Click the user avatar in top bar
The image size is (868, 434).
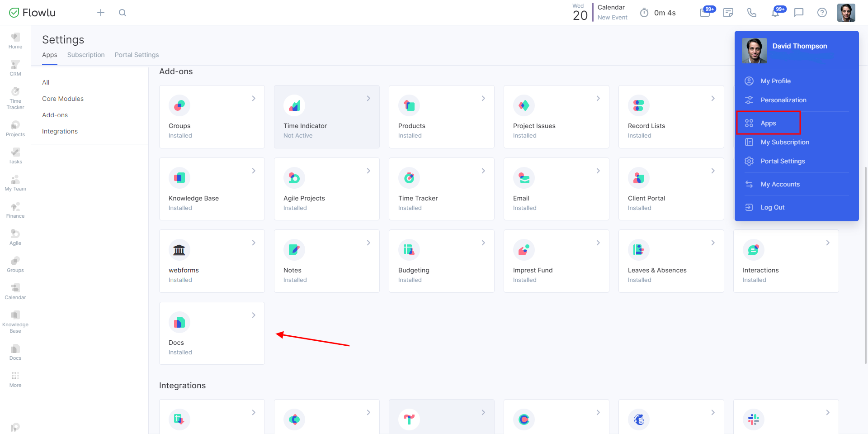[846, 13]
